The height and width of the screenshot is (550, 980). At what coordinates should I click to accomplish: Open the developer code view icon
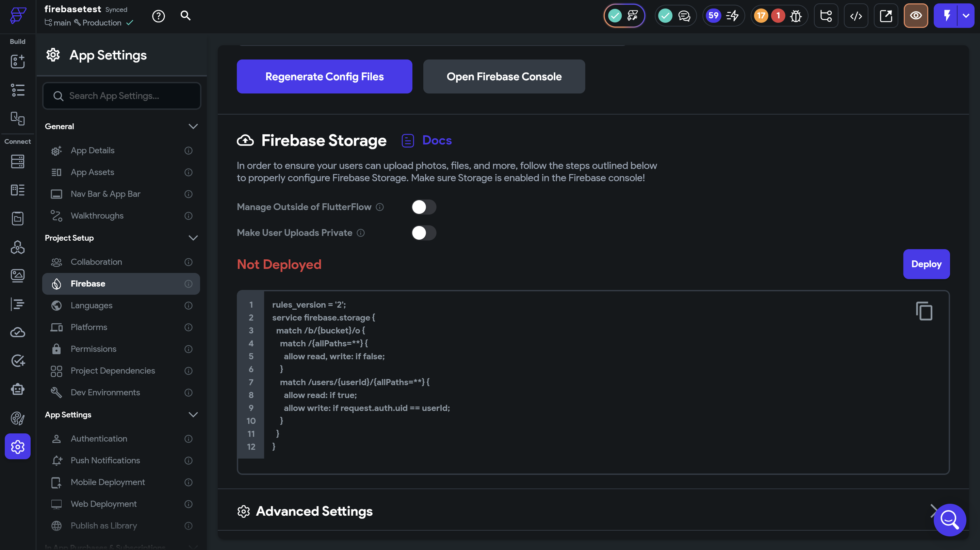[855, 16]
